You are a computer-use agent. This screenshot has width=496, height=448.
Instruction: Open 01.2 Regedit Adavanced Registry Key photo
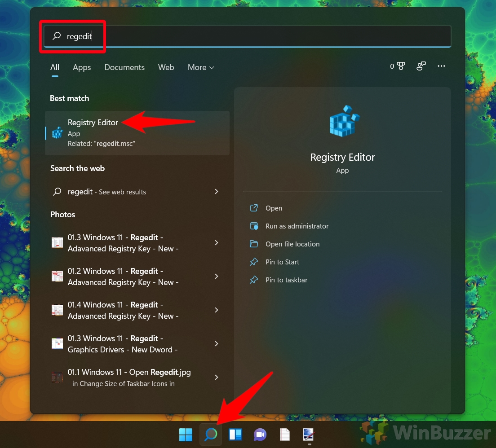137,277
